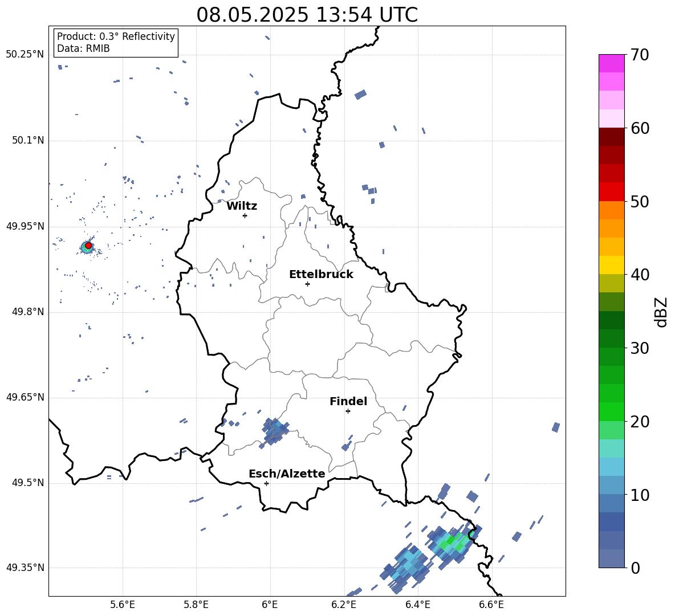675x616 pixels.
Task: Click the Wiltz station cross marker
Action: coord(245,215)
